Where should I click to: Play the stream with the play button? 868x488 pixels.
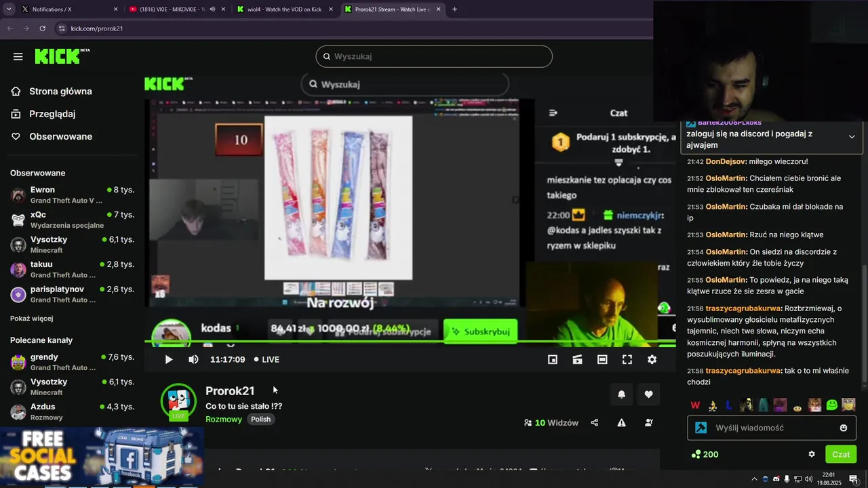click(169, 360)
